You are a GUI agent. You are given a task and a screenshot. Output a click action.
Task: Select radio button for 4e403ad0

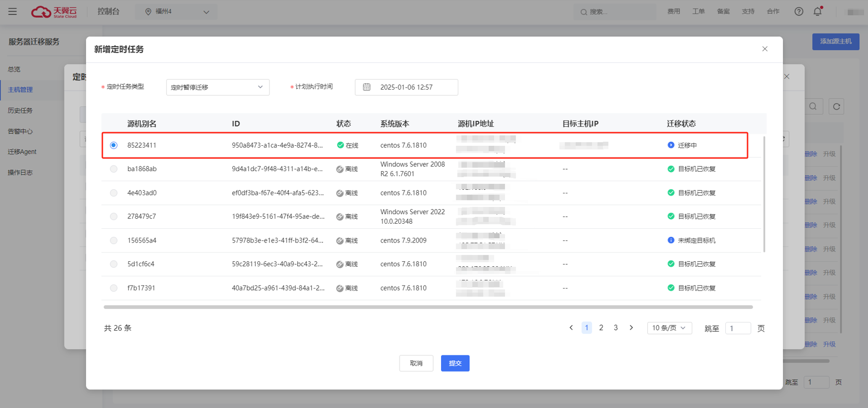(x=113, y=193)
